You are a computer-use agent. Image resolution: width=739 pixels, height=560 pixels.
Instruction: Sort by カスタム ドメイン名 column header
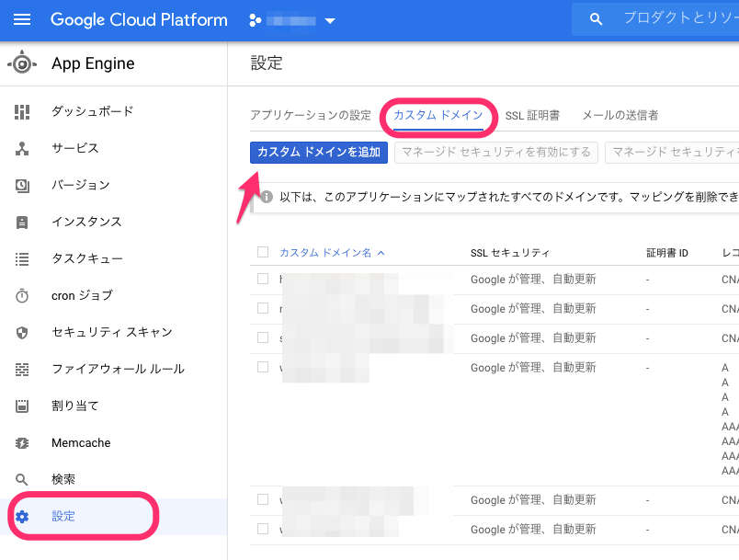pyautogui.click(x=325, y=253)
